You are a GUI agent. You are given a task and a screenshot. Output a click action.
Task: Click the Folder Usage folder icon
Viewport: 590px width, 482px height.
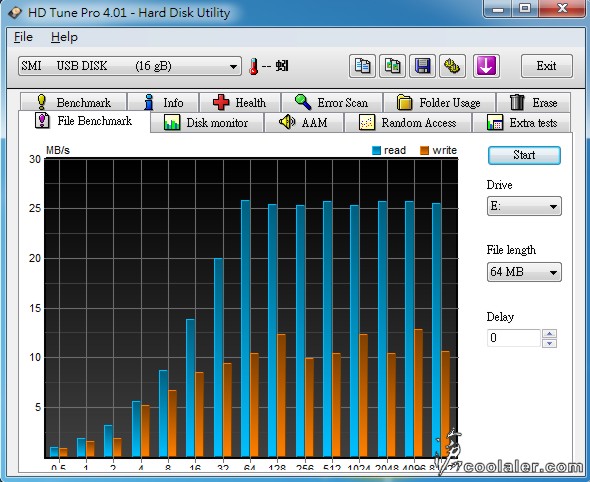(x=404, y=102)
